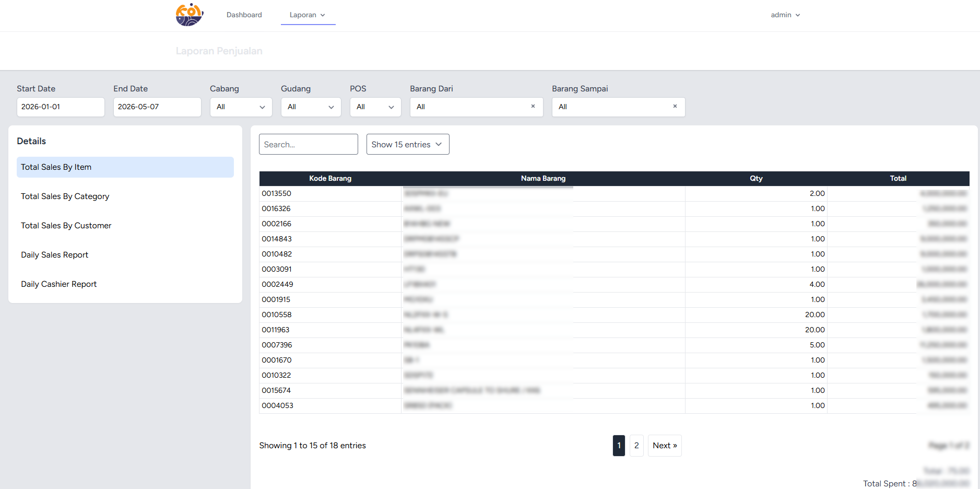This screenshot has height=489, width=980.
Task: Select Total Sales By Category report
Action: (x=125, y=196)
